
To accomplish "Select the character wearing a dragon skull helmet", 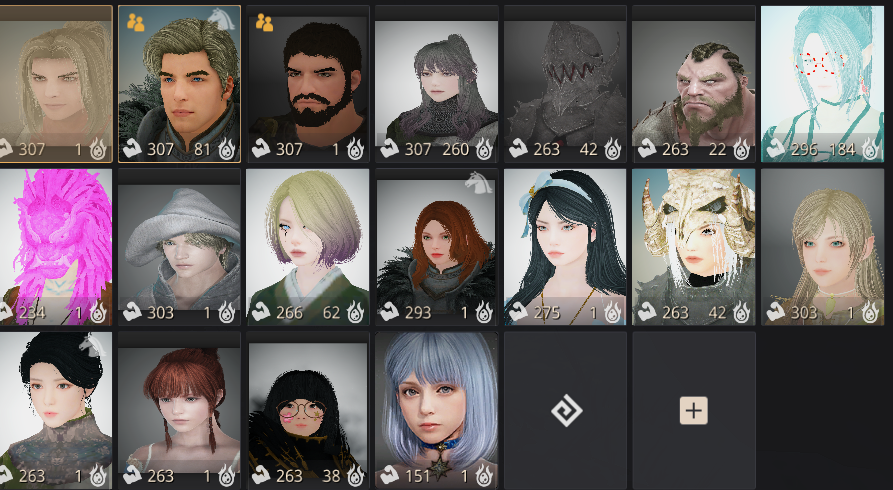I will [x=694, y=247].
